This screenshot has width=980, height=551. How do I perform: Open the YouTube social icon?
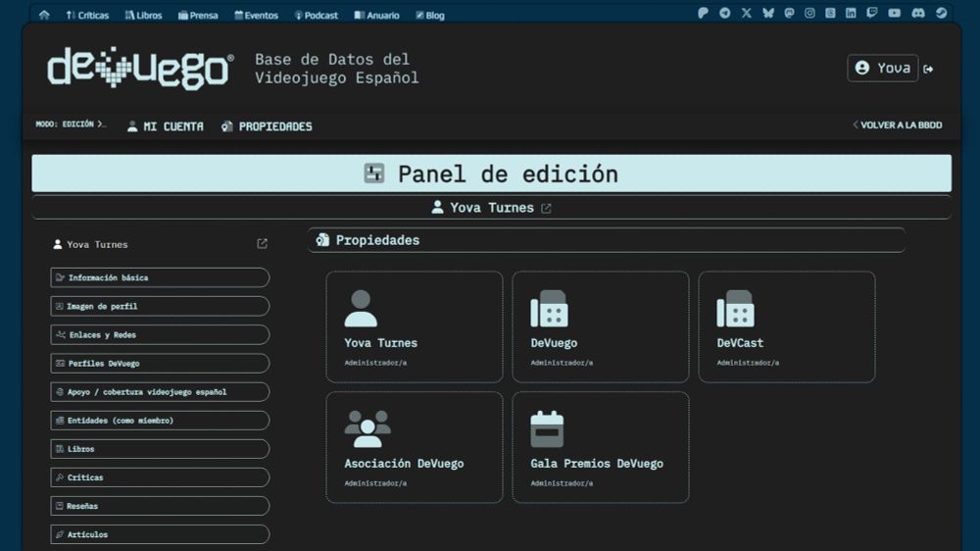click(x=895, y=13)
